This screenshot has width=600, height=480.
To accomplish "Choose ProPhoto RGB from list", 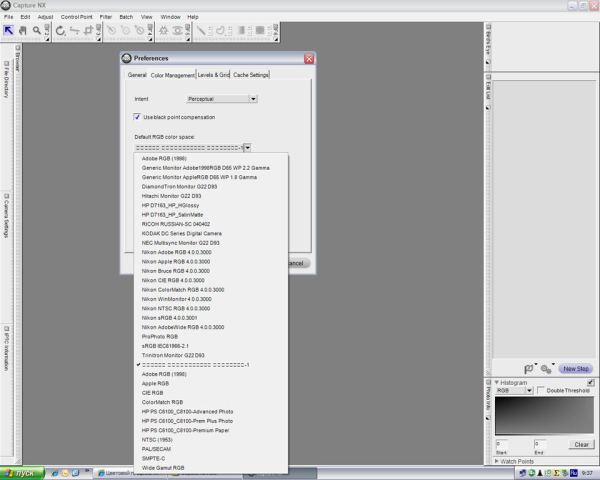I will pyautogui.click(x=211, y=336).
